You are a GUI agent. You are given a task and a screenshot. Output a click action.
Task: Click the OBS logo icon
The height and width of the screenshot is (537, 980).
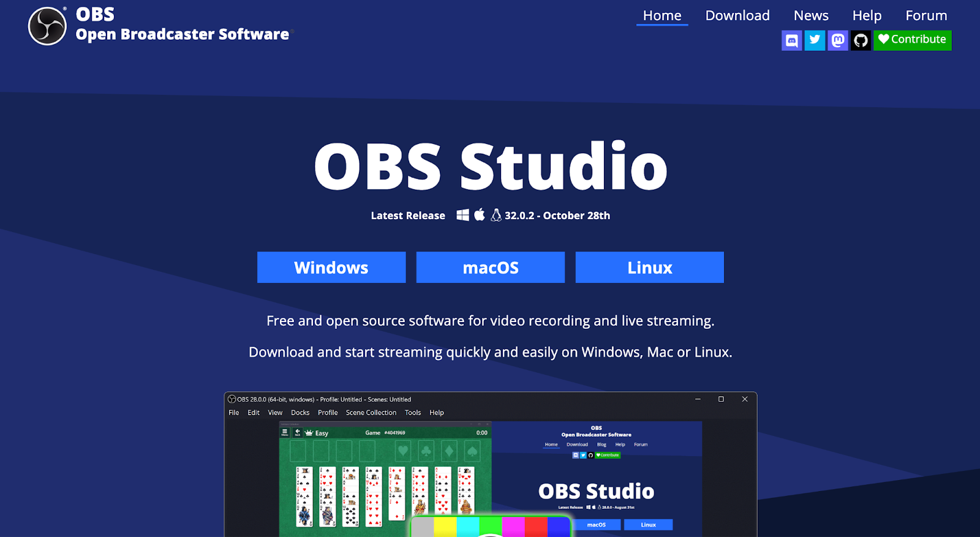click(47, 26)
